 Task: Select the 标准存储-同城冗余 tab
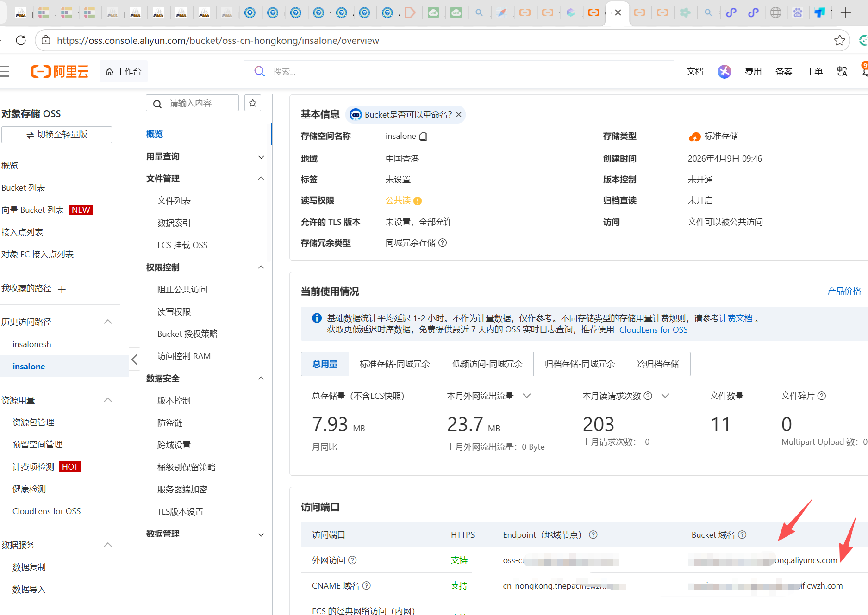[x=394, y=364]
